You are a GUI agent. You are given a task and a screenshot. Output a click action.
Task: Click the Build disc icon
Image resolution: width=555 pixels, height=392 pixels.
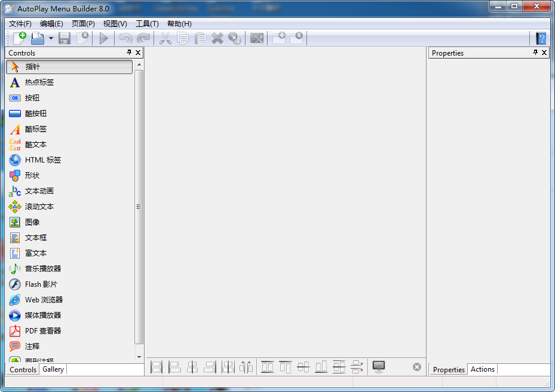click(x=235, y=38)
